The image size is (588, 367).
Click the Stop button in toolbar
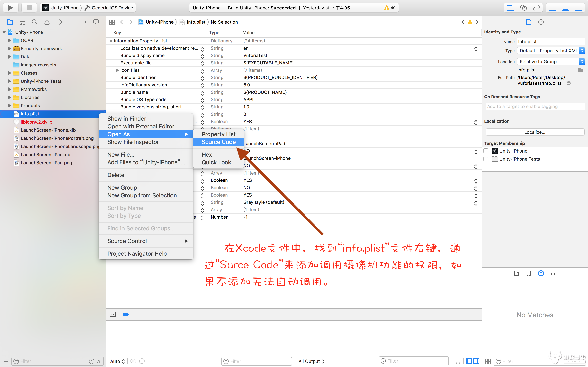click(x=29, y=8)
